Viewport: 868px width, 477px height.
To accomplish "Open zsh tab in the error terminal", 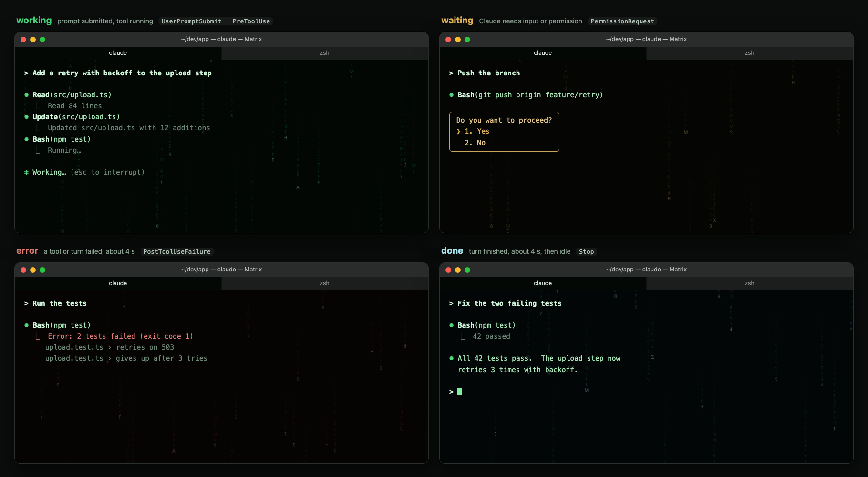I will pyautogui.click(x=325, y=283).
